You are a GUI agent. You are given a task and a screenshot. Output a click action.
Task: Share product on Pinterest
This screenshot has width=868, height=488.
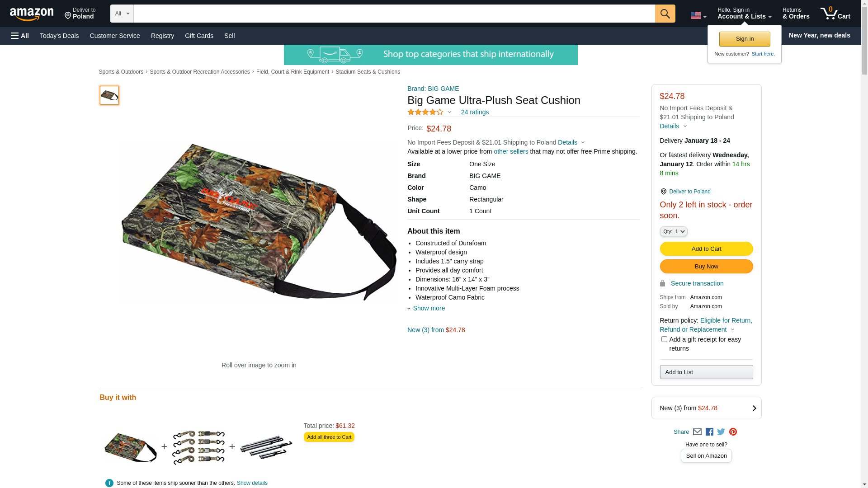733,432
